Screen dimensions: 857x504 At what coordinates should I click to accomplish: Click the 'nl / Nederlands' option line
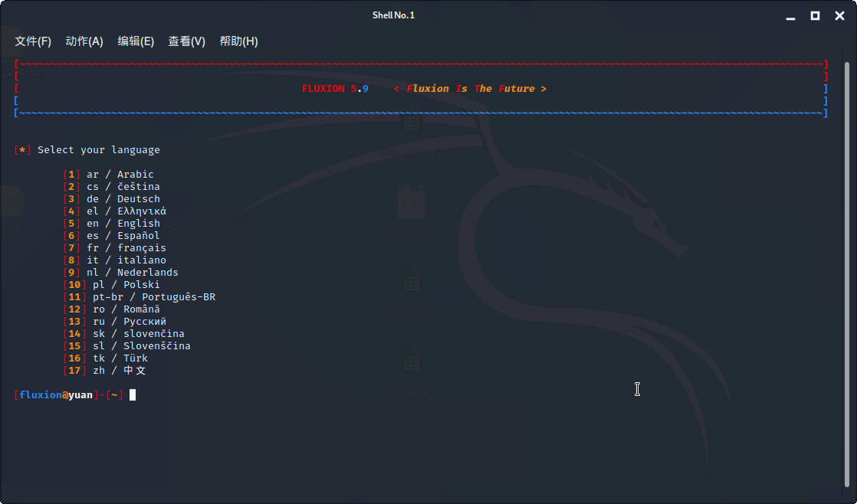point(121,272)
